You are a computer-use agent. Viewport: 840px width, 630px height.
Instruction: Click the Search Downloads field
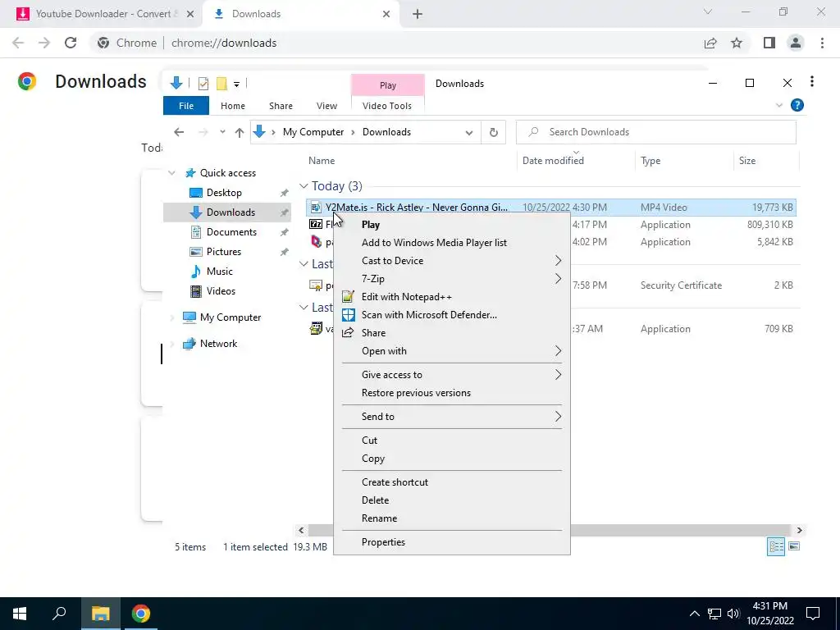655,132
